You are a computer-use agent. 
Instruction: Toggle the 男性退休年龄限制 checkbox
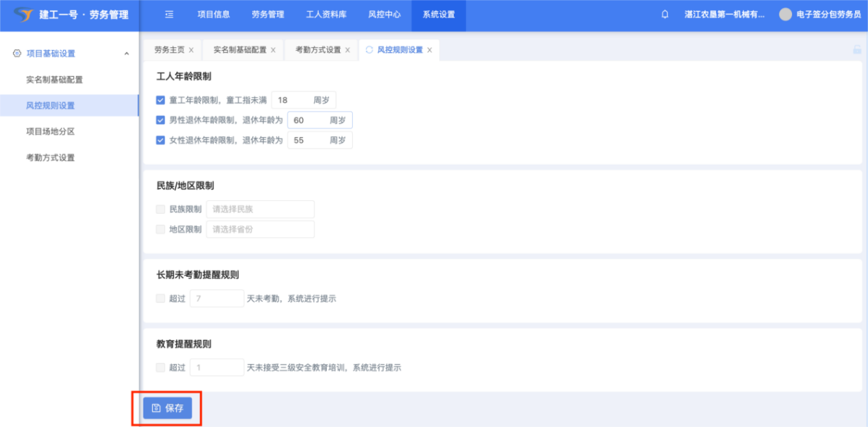click(161, 120)
